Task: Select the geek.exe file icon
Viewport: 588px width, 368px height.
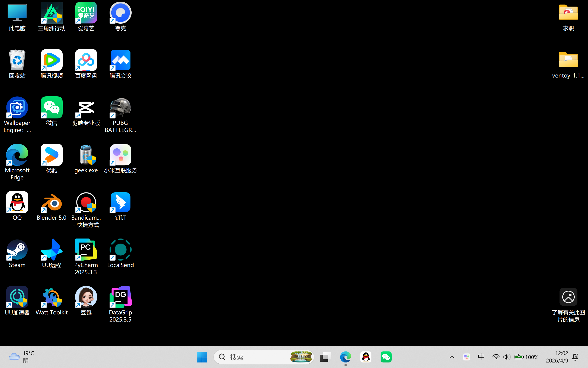Action: click(86, 159)
